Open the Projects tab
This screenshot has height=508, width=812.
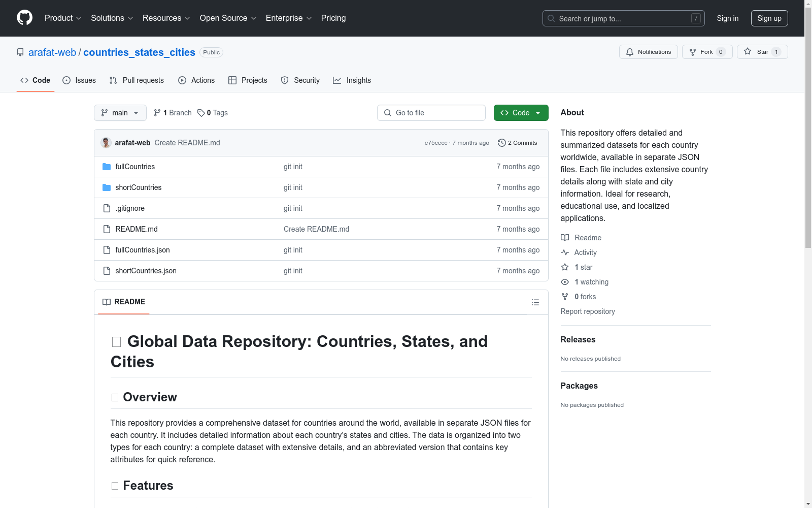pyautogui.click(x=248, y=80)
